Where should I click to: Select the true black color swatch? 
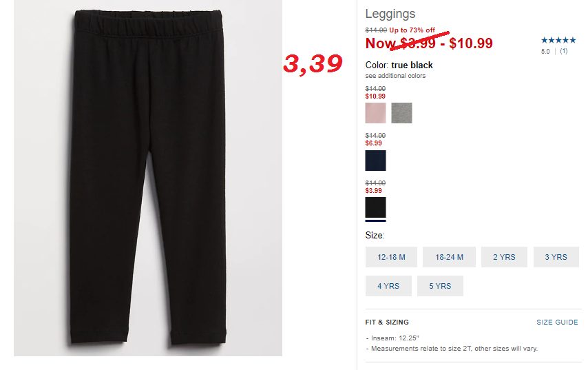(x=375, y=207)
